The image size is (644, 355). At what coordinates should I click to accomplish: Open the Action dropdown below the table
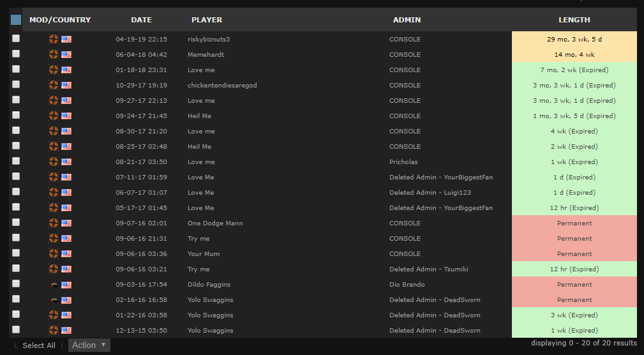(x=89, y=345)
